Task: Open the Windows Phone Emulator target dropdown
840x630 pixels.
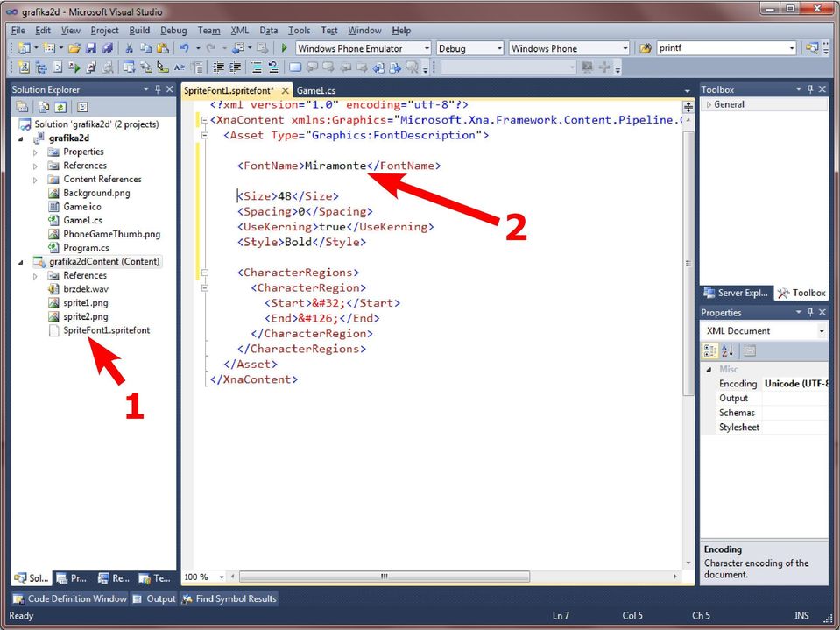Action: 427,48
